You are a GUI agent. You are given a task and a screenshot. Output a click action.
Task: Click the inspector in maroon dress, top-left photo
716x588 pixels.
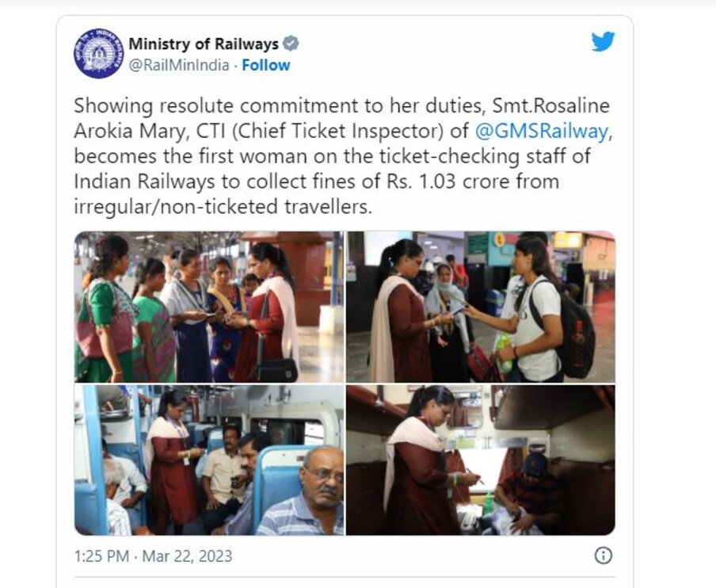click(x=268, y=315)
